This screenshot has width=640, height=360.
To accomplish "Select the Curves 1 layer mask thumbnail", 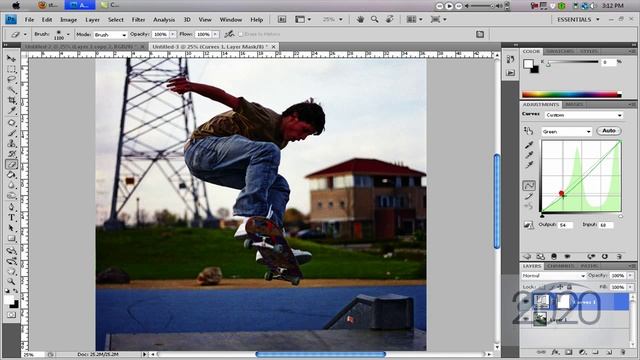I will pos(563,302).
